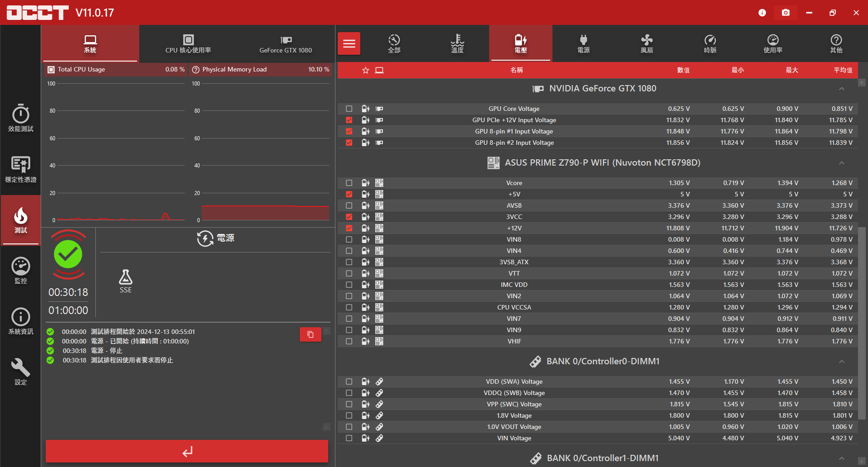The image size is (868, 467).
Task: Switch to the GeForce GTX 1080 tab
Action: coord(286,43)
